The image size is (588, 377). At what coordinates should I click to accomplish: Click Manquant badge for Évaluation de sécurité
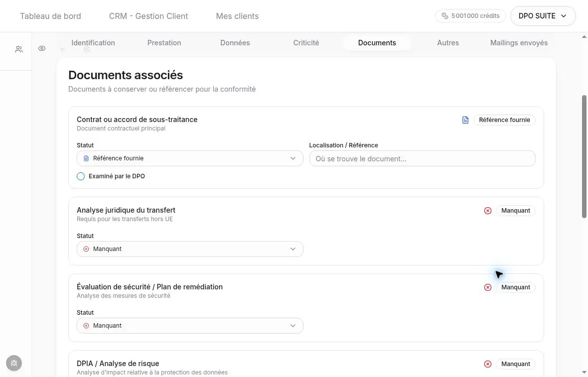tap(516, 287)
